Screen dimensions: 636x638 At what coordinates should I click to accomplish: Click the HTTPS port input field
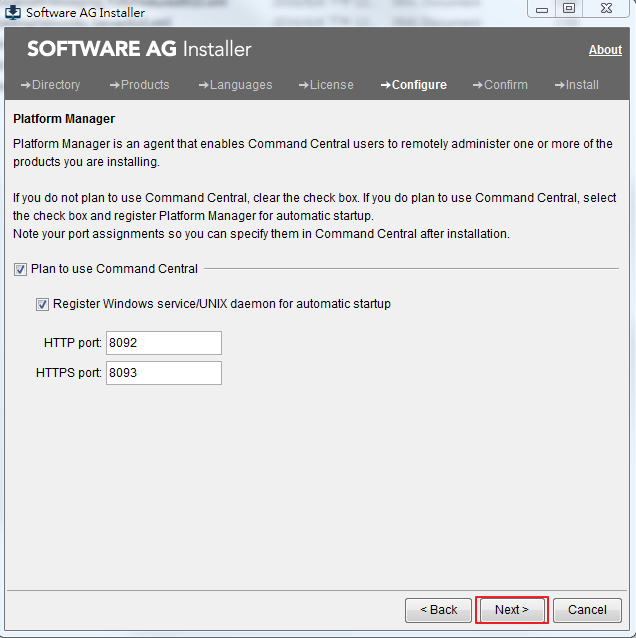(x=164, y=373)
